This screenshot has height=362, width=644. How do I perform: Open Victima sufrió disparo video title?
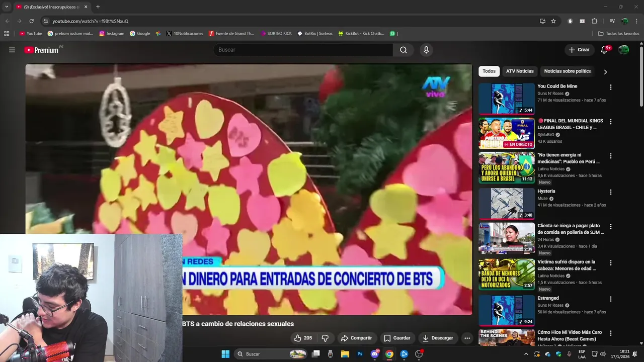pos(567,265)
